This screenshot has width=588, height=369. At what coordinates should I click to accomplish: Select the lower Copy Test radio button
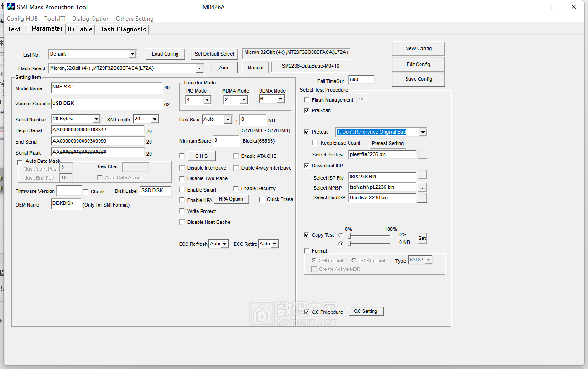pyautogui.click(x=341, y=244)
